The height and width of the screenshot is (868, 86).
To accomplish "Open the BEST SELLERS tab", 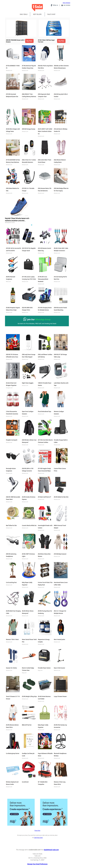I will click(x=37, y=14).
